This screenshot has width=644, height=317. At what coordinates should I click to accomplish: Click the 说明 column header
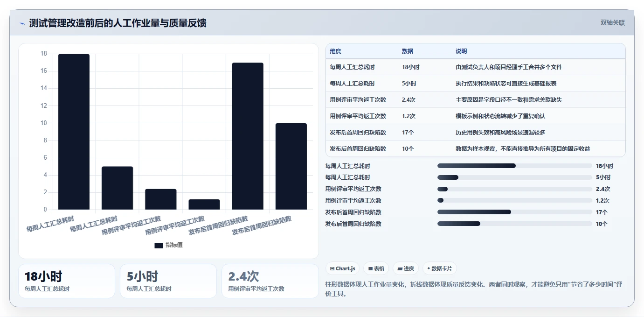pos(461,51)
